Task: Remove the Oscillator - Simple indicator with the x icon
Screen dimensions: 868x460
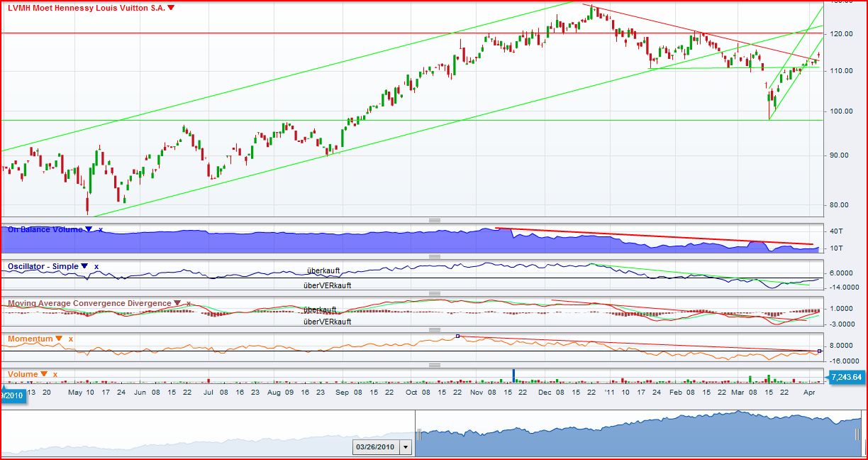Action: click(96, 265)
